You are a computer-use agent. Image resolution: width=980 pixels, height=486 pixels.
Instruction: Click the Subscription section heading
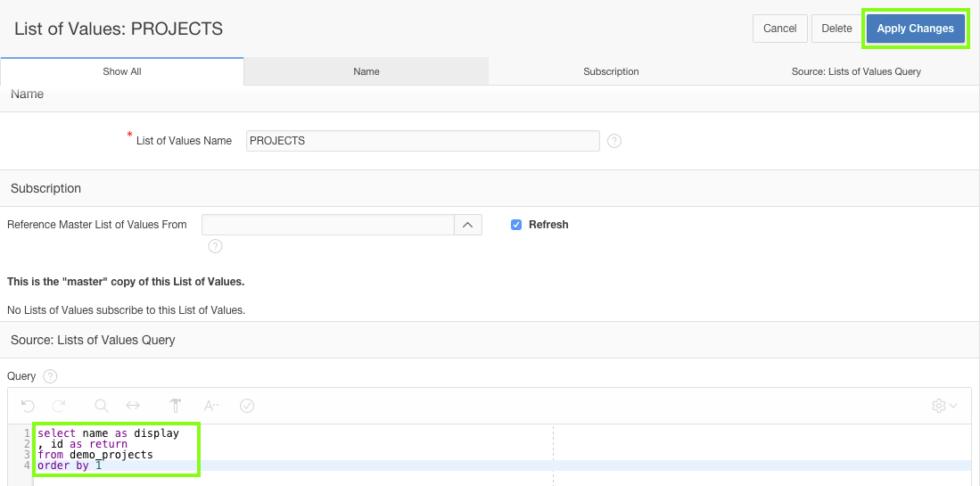point(45,188)
